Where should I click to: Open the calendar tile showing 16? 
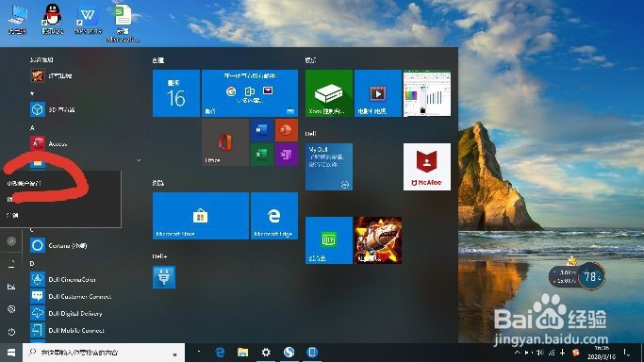[176, 93]
